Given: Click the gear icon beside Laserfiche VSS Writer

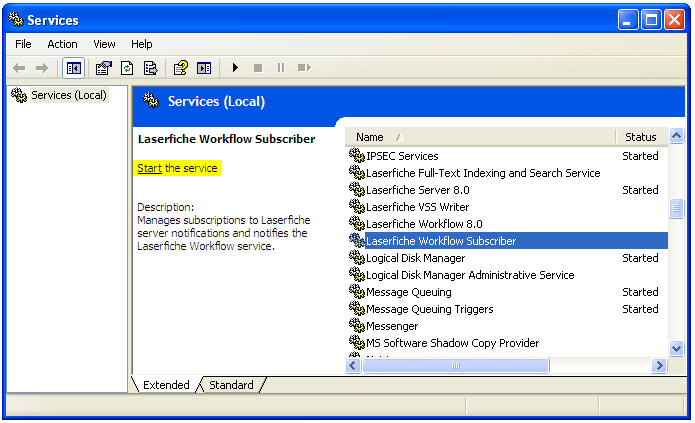Looking at the screenshot, I should pos(356,206).
